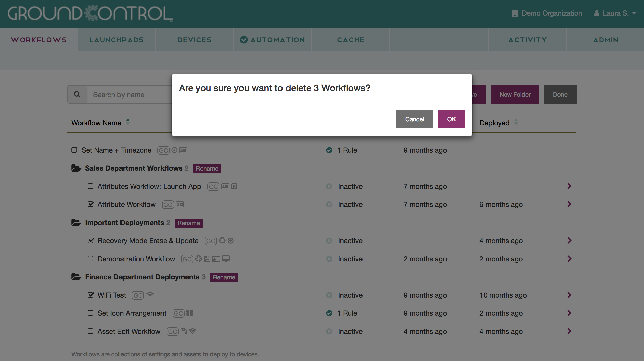The width and height of the screenshot is (644, 361).
Task: Toggle the WiFi Test checkbox
Action: pos(91,295)
